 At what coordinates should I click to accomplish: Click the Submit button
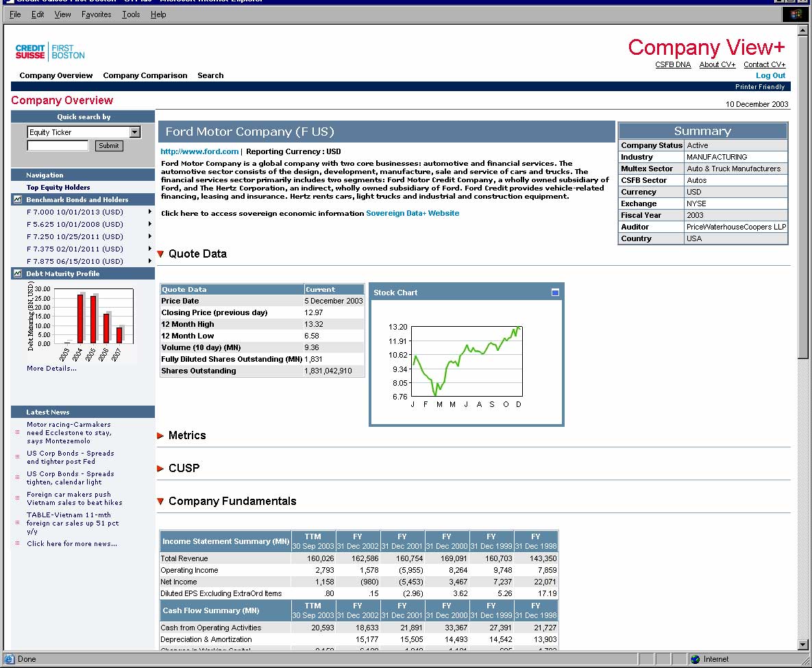[109, 145]
